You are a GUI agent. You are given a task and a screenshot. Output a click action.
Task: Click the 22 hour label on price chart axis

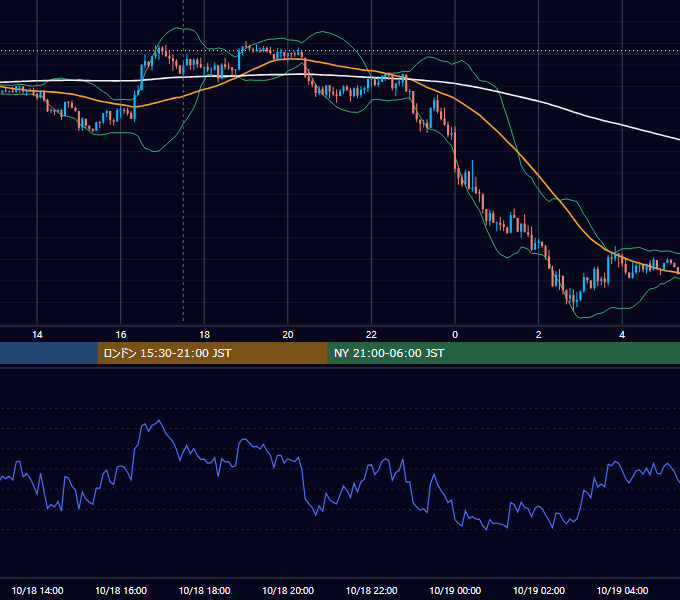tap(371, 335)
